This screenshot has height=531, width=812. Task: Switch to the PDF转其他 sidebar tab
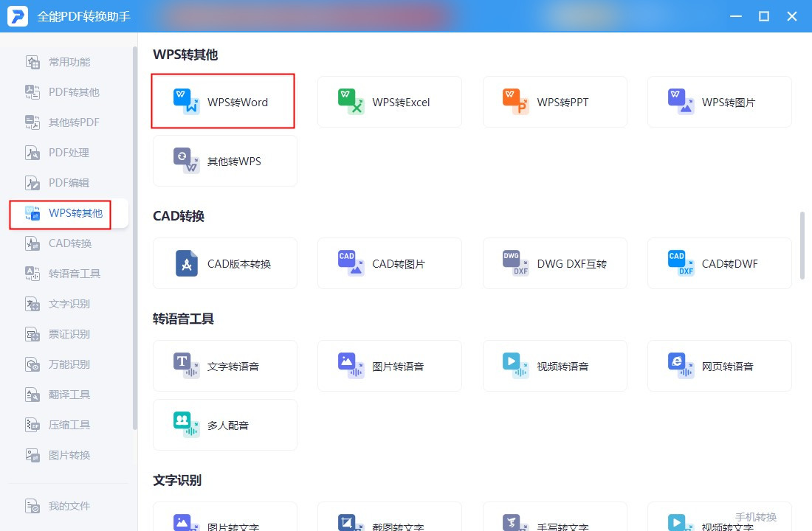69,92
